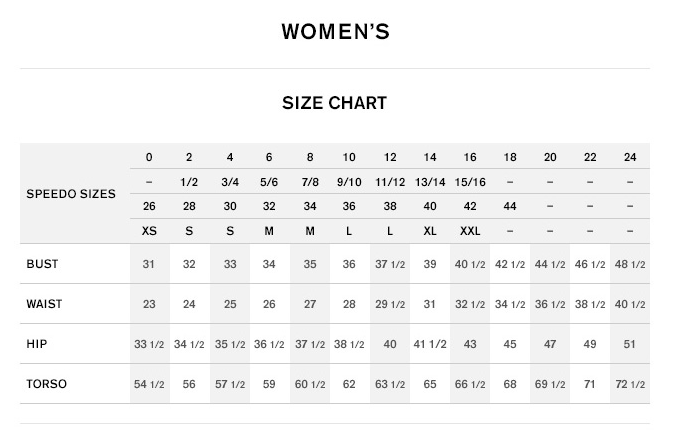Click the size 24 column header

pyautogui.click(x=630, y=157)
